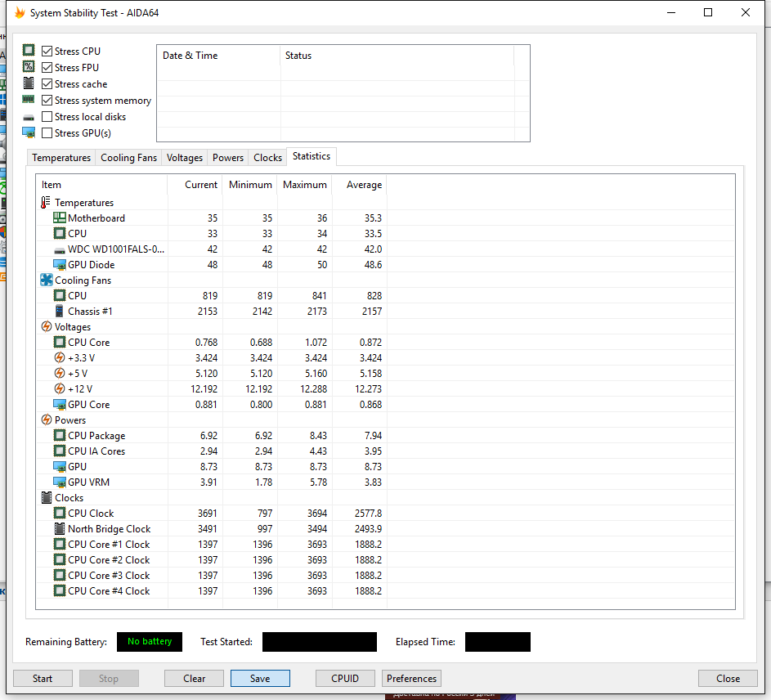
Task: Click the Stress GPU(s) monitor icon
Action: click(29, 132)
